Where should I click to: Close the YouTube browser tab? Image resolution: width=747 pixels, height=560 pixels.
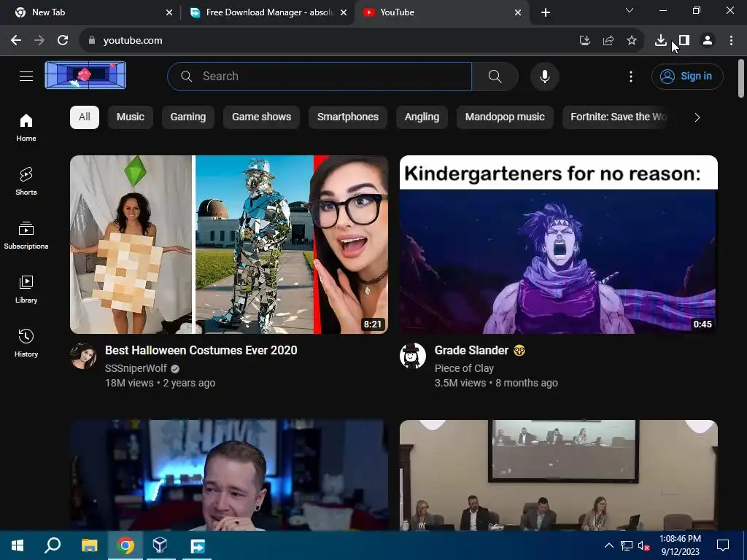coord(517,13)
